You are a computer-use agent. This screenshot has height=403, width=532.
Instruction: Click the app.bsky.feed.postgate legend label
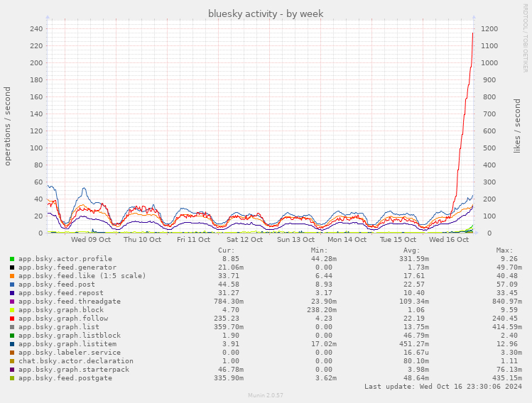click(65, 378)
